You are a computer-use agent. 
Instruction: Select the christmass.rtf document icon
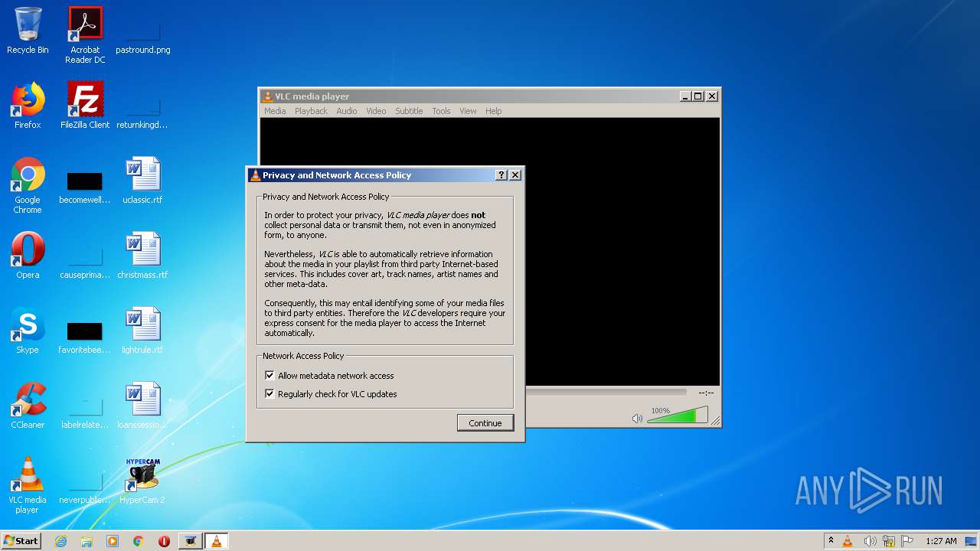pos(143,256)
